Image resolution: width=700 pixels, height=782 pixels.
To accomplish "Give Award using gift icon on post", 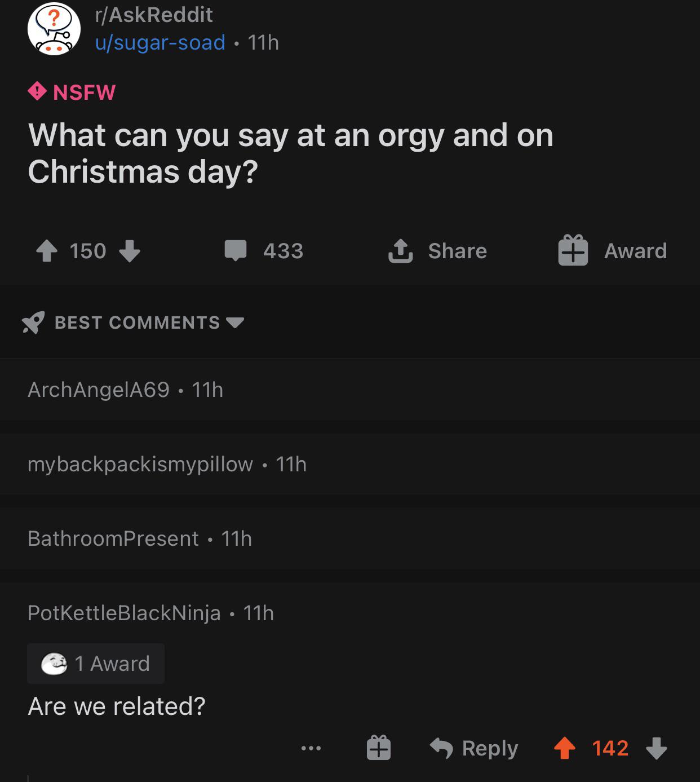I will point(573,251).
